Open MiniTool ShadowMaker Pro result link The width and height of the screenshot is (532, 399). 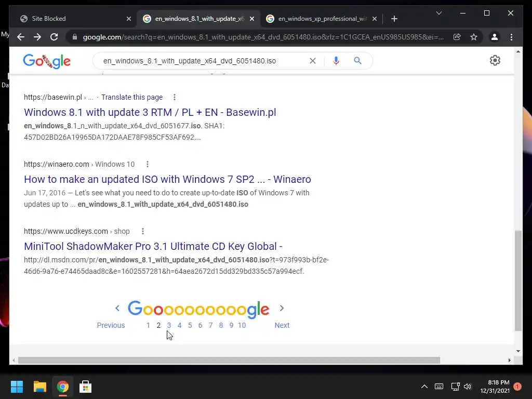coord(153,246)
